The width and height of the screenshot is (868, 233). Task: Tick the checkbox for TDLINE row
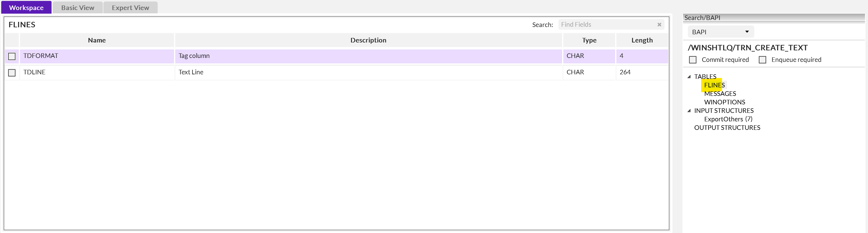coord(12,73)
